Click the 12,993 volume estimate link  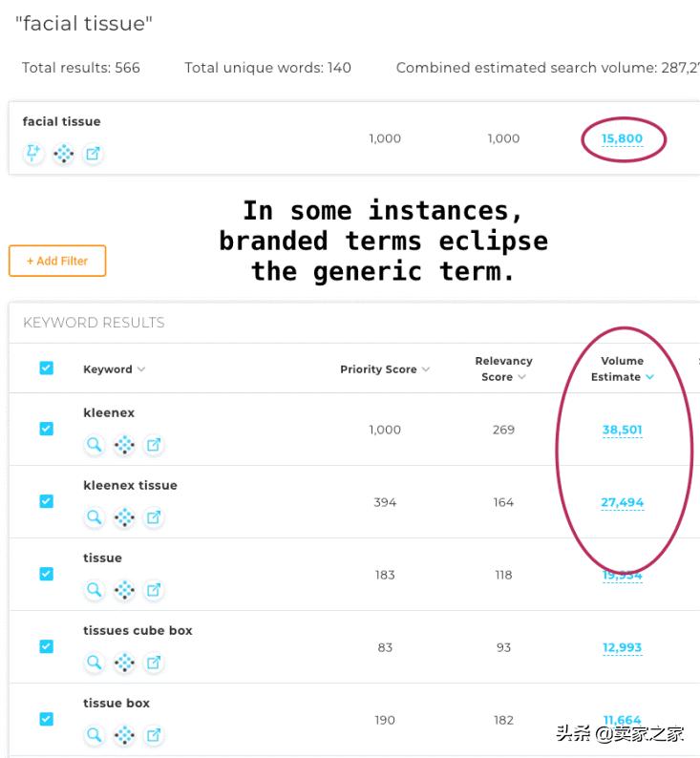622,647
